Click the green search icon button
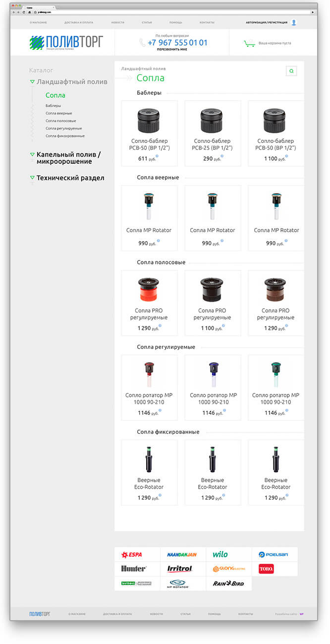 [291, 71]
